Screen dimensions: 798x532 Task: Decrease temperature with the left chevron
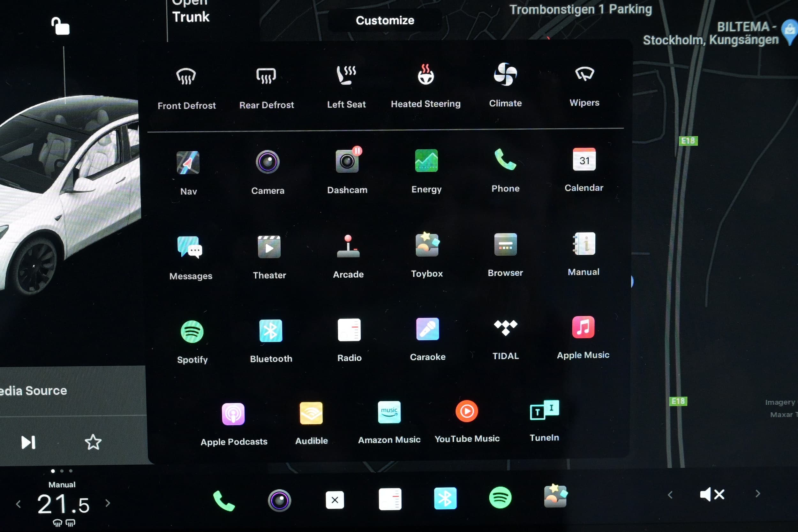point(18,504)
